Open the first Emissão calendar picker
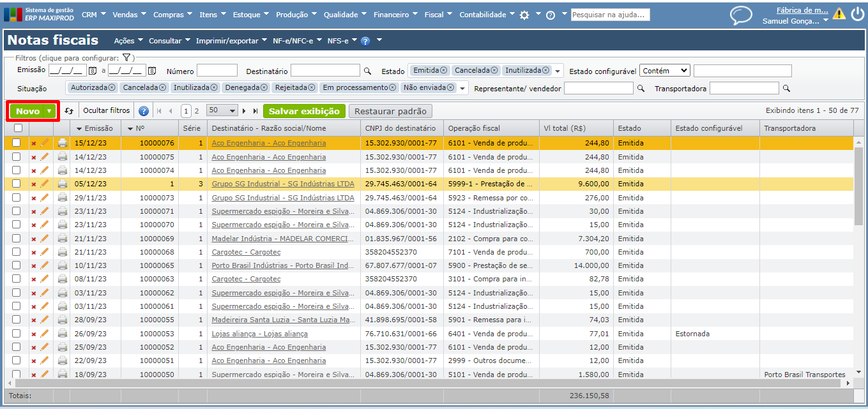 (x=92, y=71)
